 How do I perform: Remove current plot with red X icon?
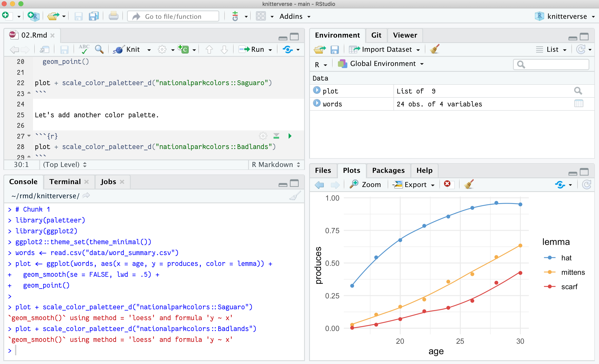pos(447,184)
